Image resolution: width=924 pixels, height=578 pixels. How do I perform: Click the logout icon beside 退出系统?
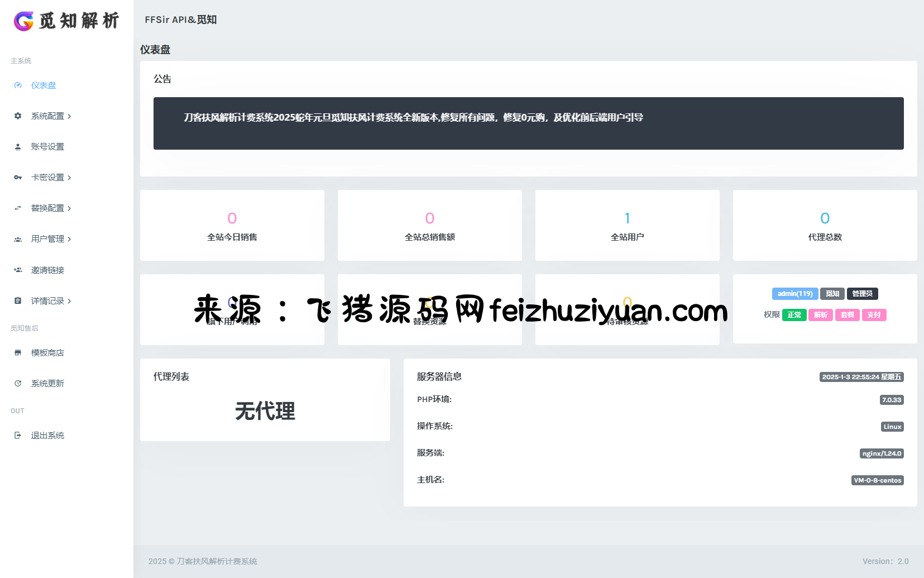[x=18, y=436]
